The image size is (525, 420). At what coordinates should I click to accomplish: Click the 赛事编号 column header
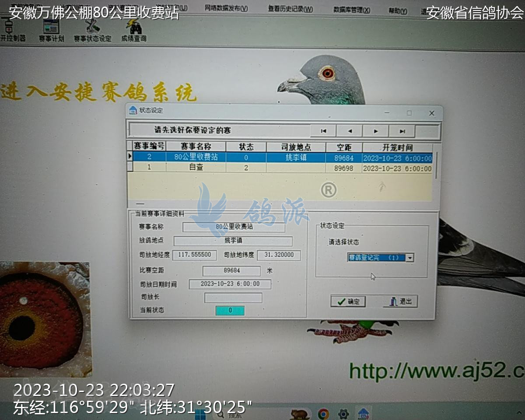click(149, 147)
